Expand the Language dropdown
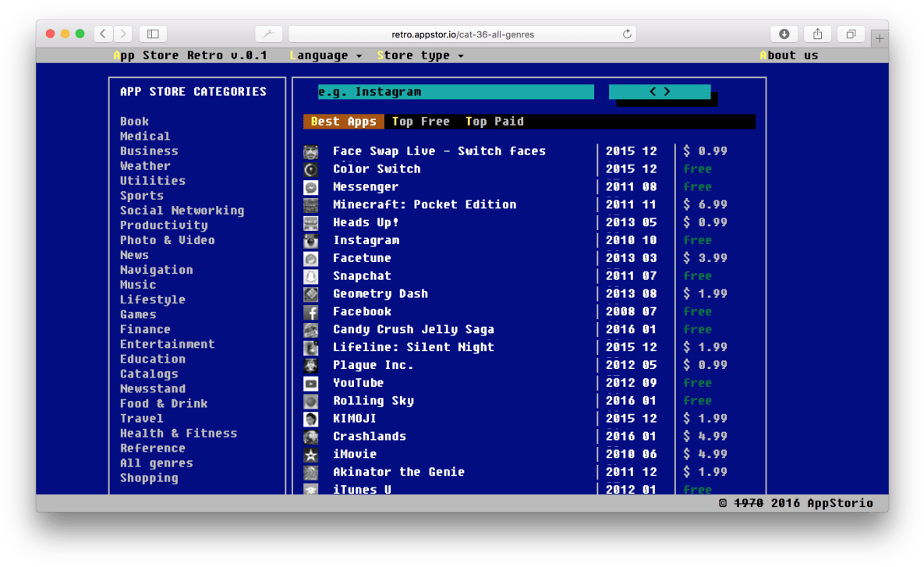Screen dimensions: 924x567 tap(326, 55)
